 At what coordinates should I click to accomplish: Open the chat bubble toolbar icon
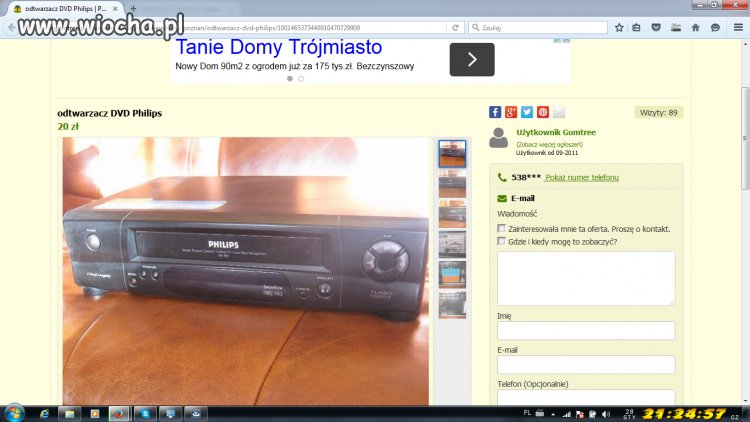[715, 28]
